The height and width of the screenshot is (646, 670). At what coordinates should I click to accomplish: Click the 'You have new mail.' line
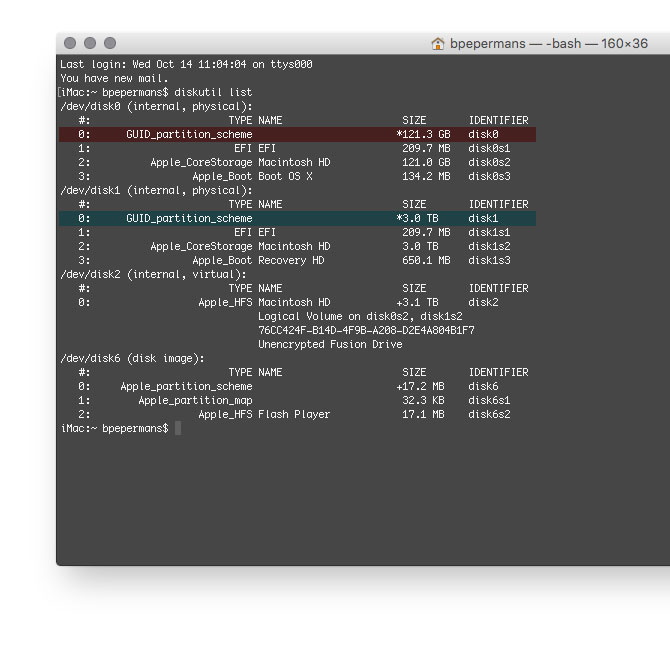point(114,79)
